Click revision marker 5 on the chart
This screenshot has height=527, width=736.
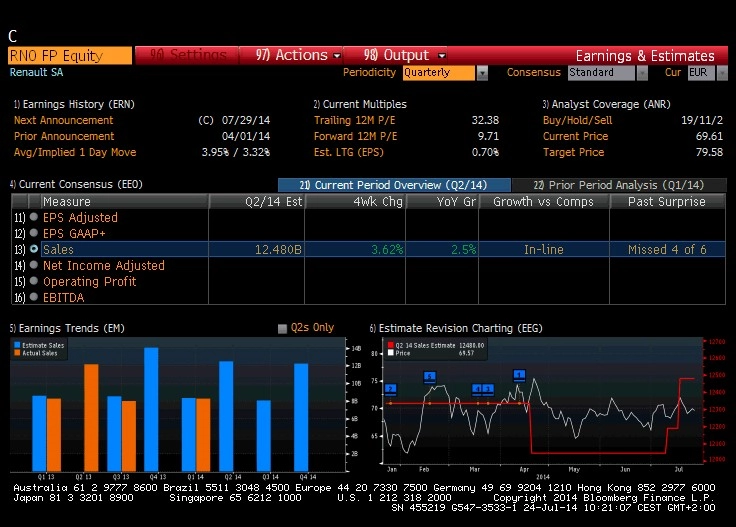pyautogui.click(x=429, y=376)
